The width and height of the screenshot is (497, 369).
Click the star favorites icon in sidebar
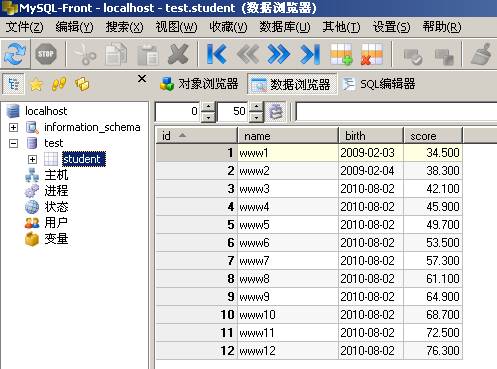(36, 84)
